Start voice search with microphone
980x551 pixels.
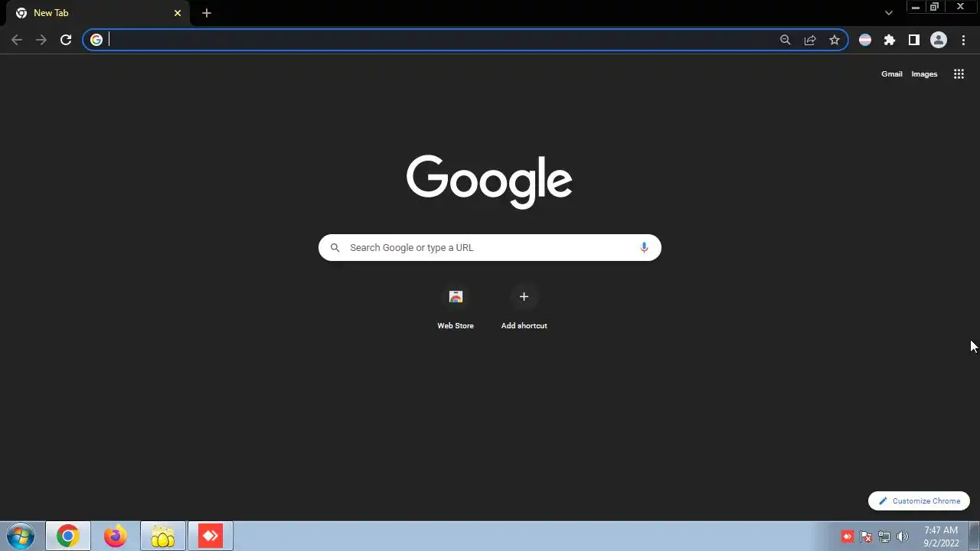pos(644,247)
